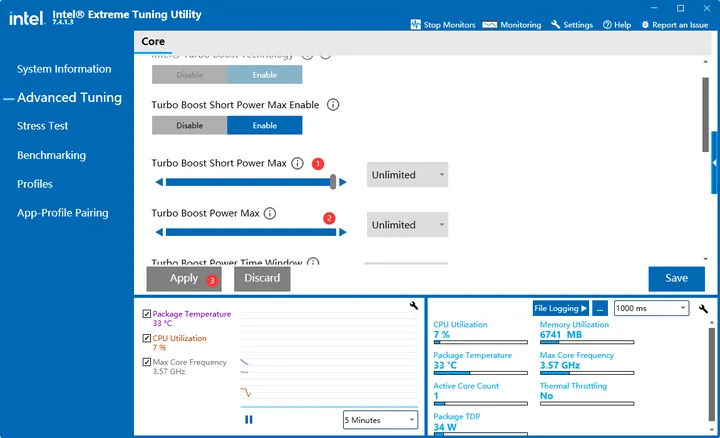Click monitor panel vertical scrollbar
Viewport: 720px width, 438px height.
click(x=712, y=376)
